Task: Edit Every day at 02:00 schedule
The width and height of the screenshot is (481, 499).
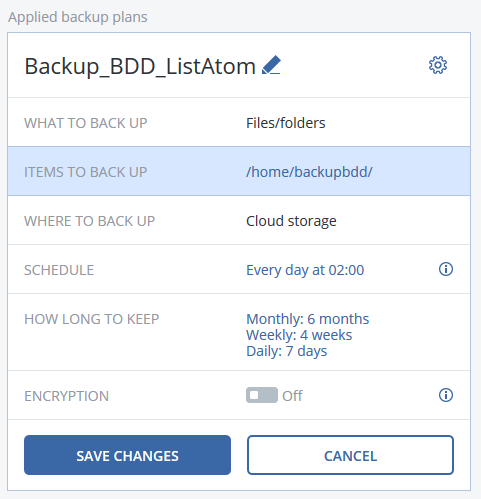Action: pyautogui.click(x=305, y=270)
